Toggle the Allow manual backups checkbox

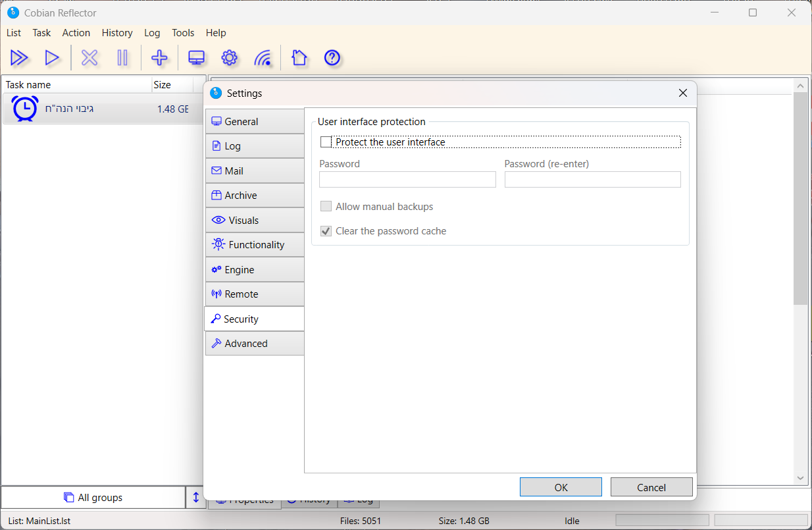click(x=326, y=207)
